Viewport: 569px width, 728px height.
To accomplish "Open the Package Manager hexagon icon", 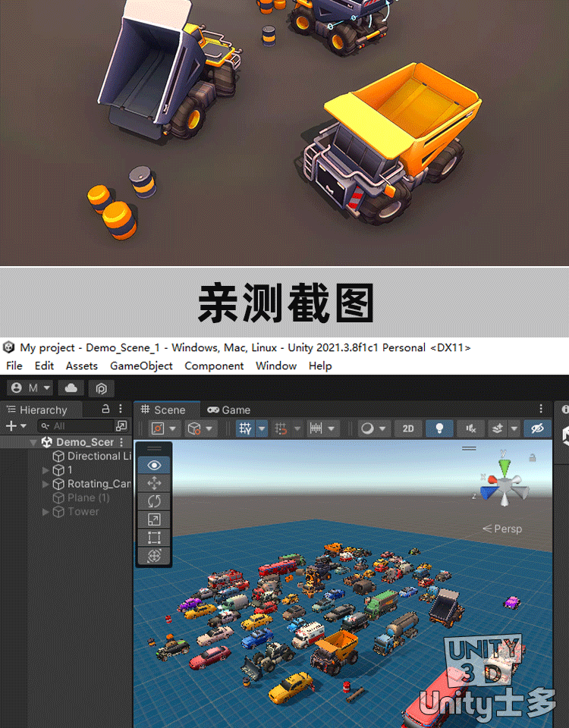I will click(x=101, y=388).
